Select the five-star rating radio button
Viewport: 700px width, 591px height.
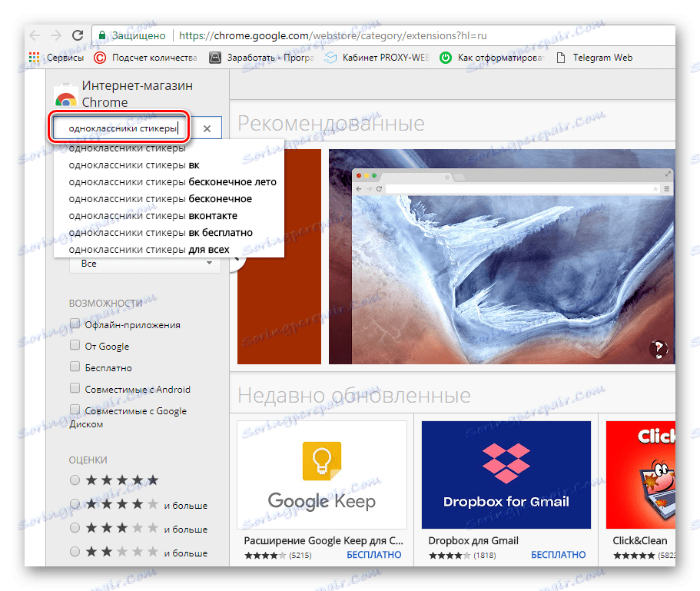(x=75, y=480)
